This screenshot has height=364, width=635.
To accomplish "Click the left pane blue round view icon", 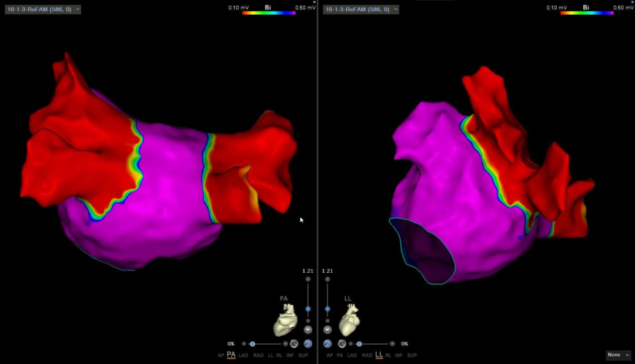I will 308,343.
